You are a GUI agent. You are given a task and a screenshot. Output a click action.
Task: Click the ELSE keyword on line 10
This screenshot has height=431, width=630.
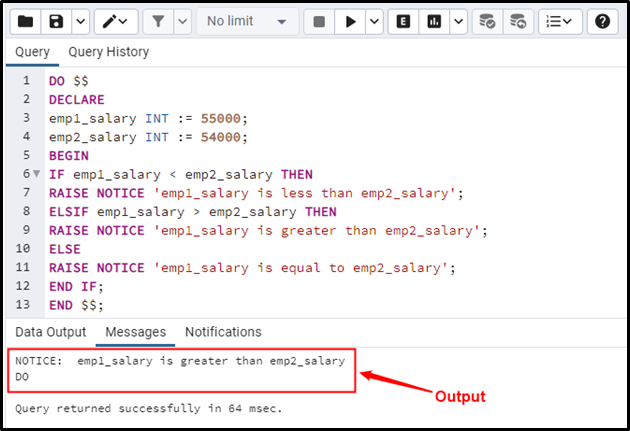(x=65, y=249)
